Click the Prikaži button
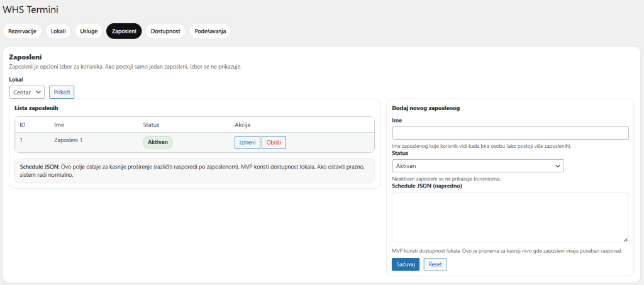The width and height of the screenshot is (644, 285). pos(62,92)
